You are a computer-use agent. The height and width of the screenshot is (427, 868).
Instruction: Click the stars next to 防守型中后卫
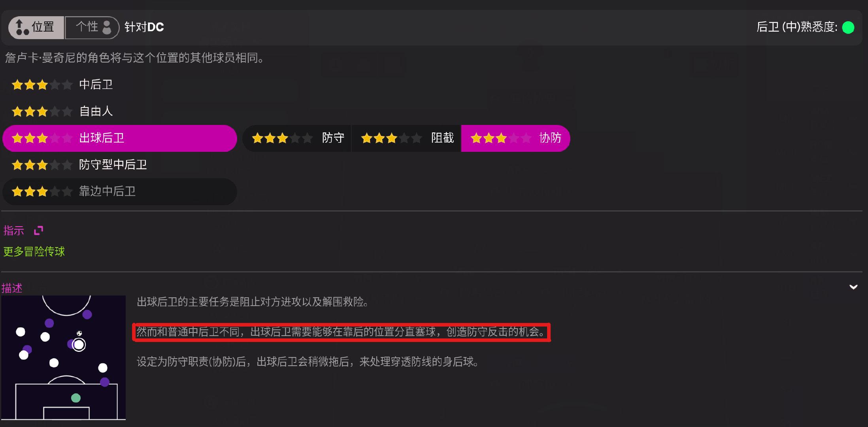click(42, 165)
